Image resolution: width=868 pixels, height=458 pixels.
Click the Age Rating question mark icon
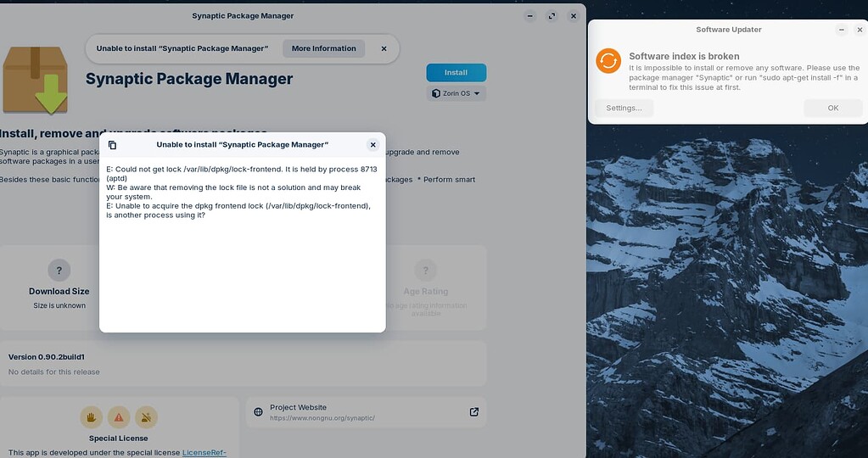coord(426,271)
